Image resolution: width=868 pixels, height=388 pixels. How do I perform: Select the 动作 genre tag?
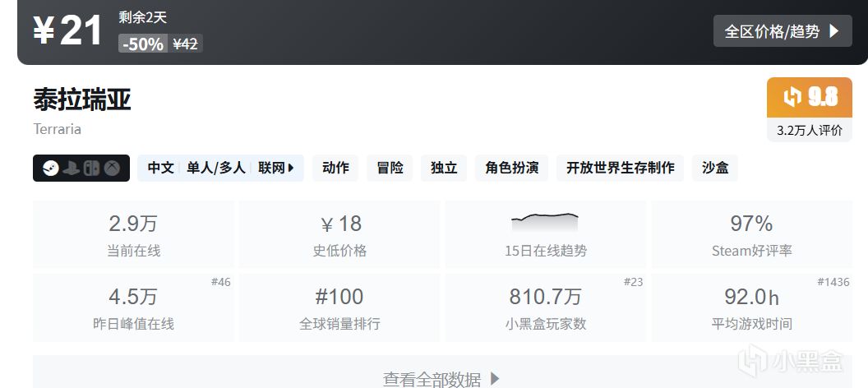pos(335,169)
